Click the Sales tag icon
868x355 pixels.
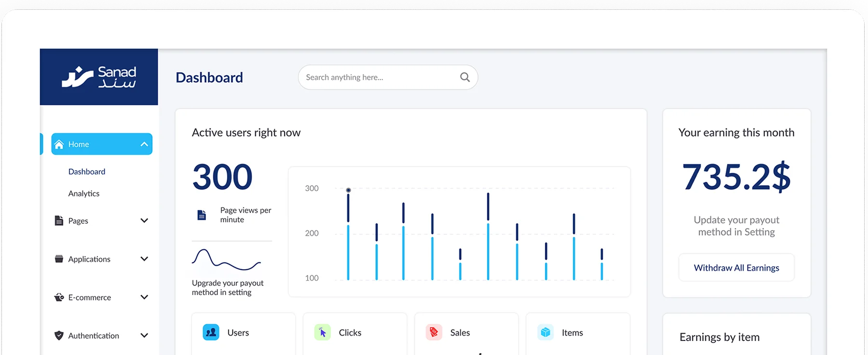click(x=434, y=332)
